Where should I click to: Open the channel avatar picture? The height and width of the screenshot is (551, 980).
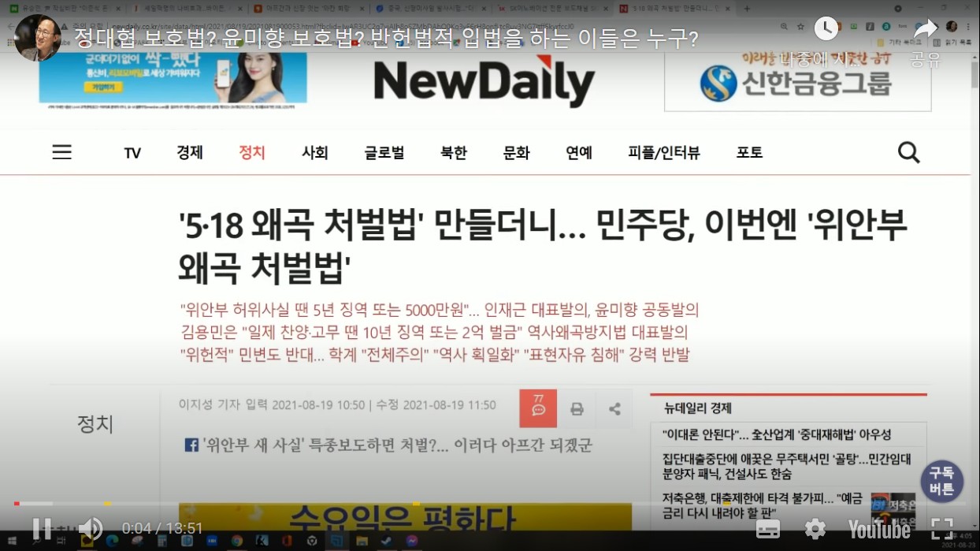(x=38, y=37)
